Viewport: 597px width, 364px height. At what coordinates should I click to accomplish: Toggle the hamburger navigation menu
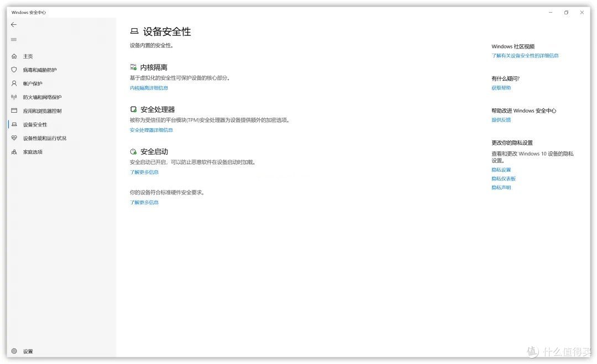(14, 40)
